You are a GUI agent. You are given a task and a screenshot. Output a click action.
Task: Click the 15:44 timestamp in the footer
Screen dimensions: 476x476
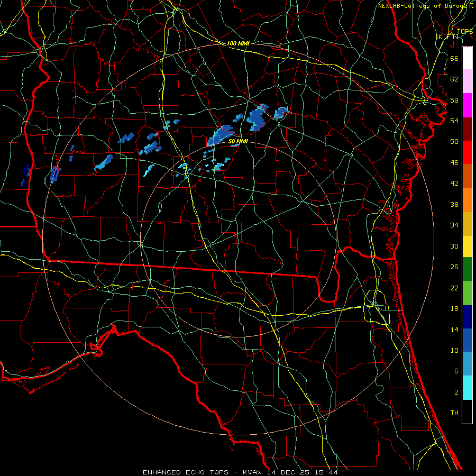(x=326, y=472)
